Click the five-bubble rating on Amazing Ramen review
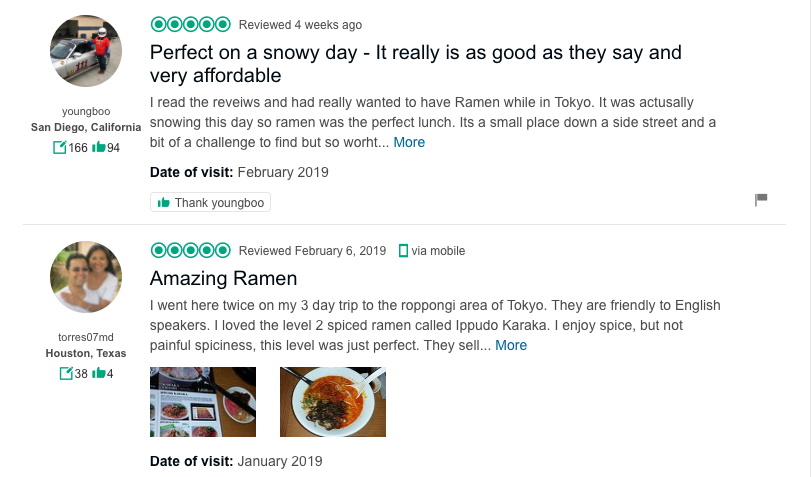811x477 pixels. pos(190,250)
